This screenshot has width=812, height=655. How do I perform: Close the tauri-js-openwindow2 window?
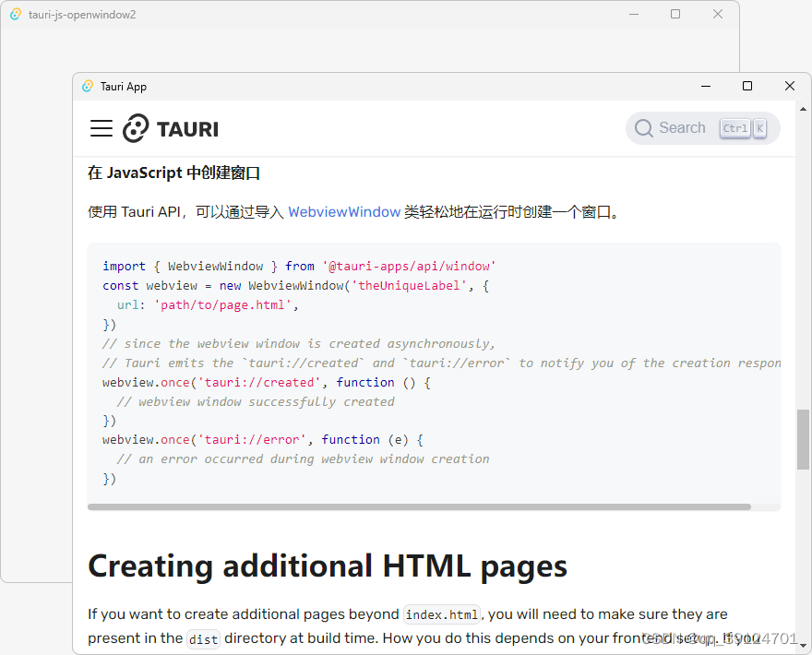pos(718,14)
